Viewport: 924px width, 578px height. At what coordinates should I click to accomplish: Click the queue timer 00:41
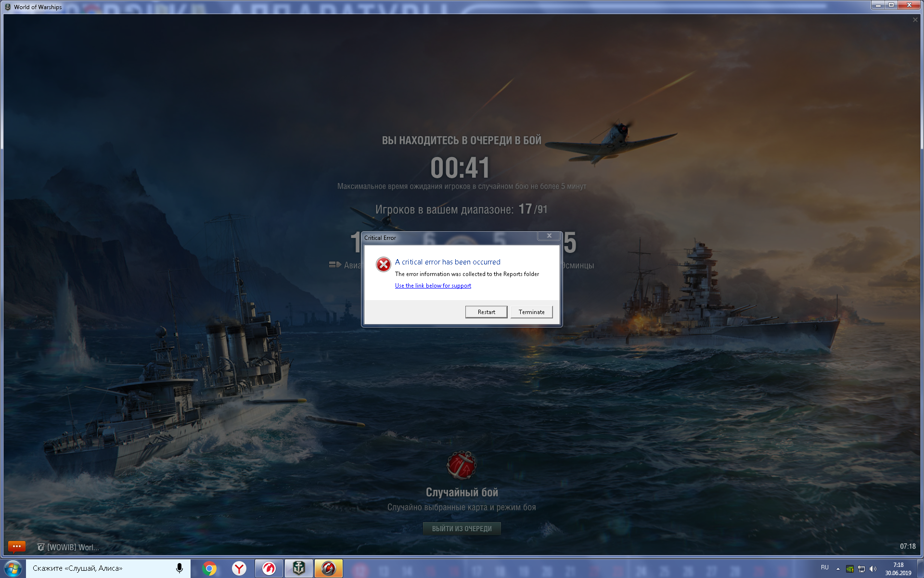coord(460,168)
